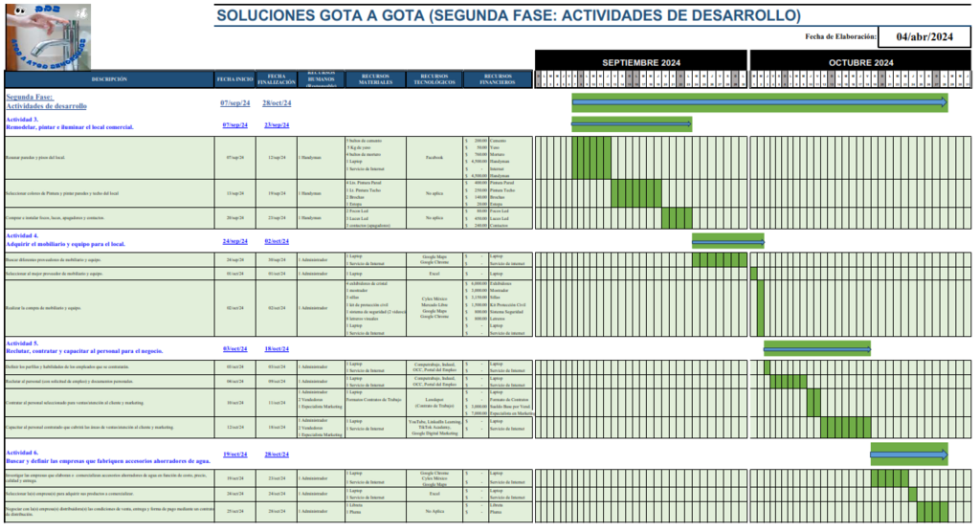Click the Actividad 4 timeline arrow
The height and width of the screenshot is (531, 980).
tap(728, 241)
